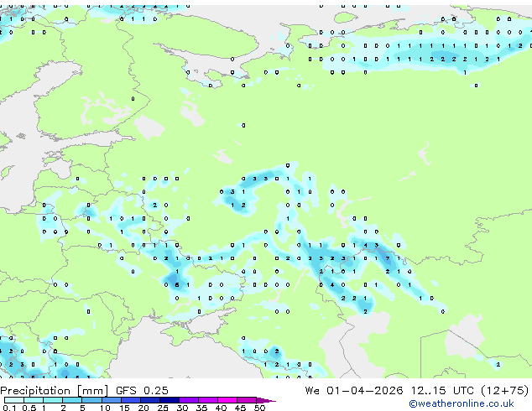Click the over-50 arrow tip of the legend
532x411 pixels.
(266, 400)
